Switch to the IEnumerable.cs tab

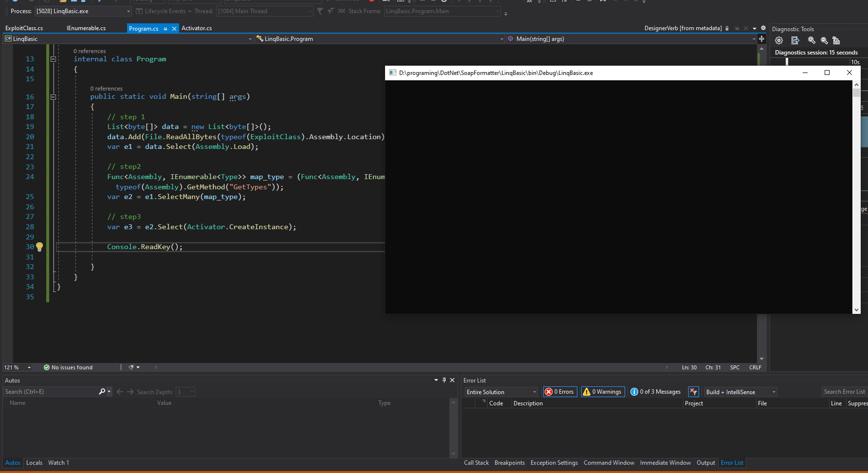[86, 28]
